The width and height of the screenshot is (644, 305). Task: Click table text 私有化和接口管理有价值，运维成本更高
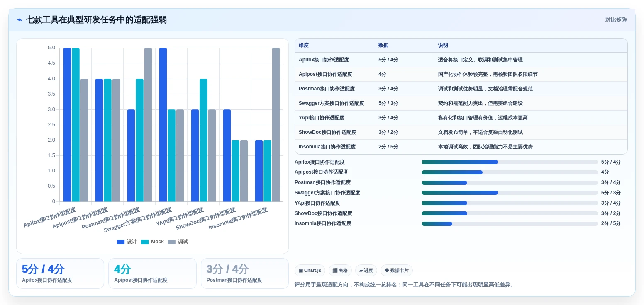pos(483,118)
